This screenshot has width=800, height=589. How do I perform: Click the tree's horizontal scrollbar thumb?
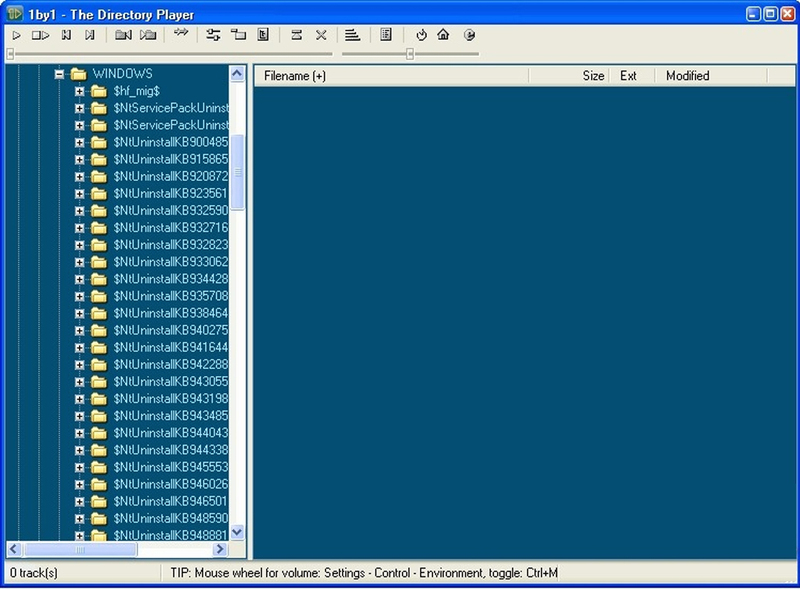(80, 549)
